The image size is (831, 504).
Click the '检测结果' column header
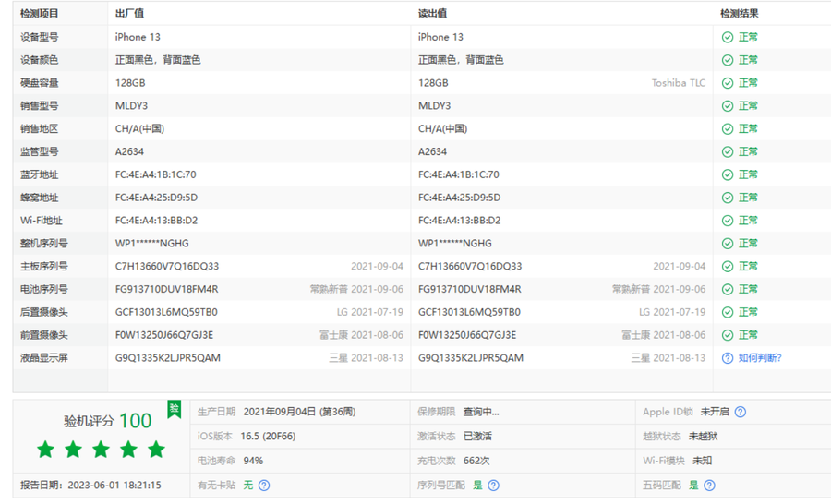pos(739,14)
